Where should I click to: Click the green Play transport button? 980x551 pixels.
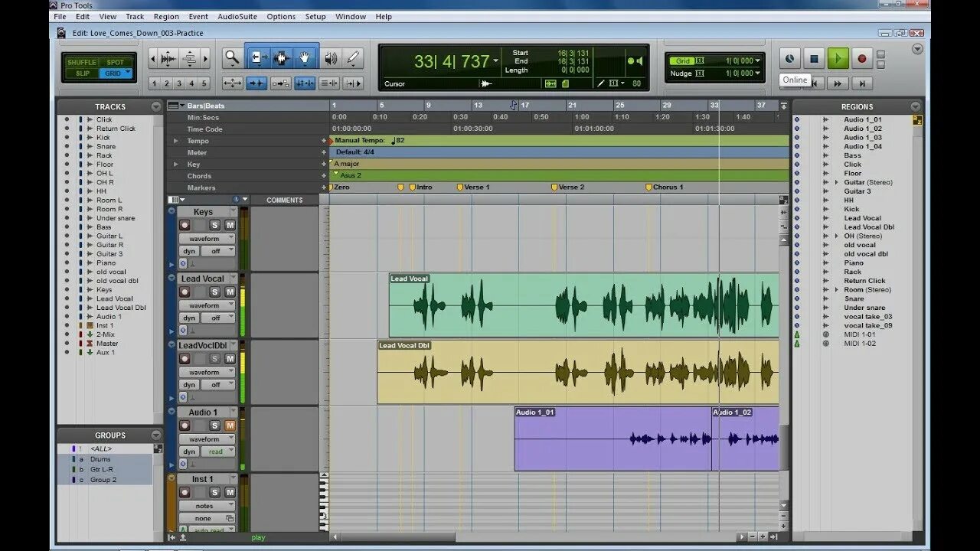click(x=838, y=58)
